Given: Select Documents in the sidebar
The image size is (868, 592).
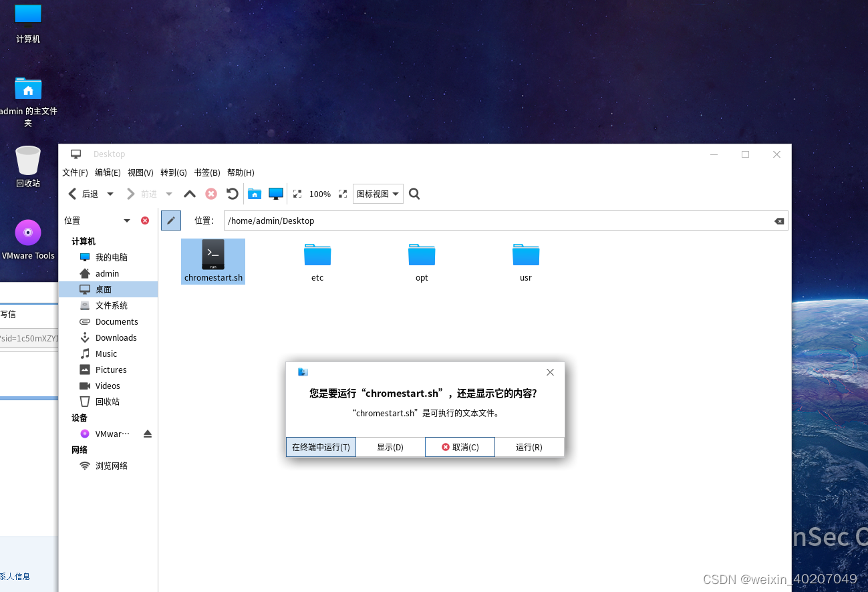Looking at the screenshot, I should (108, 321).
